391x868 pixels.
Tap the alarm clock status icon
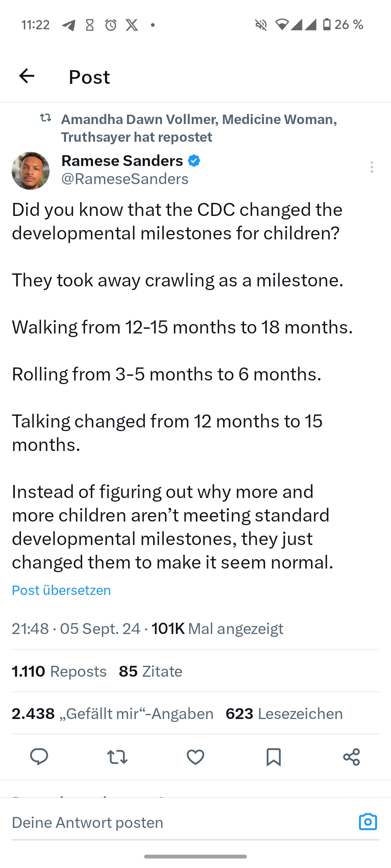(111, 25)
